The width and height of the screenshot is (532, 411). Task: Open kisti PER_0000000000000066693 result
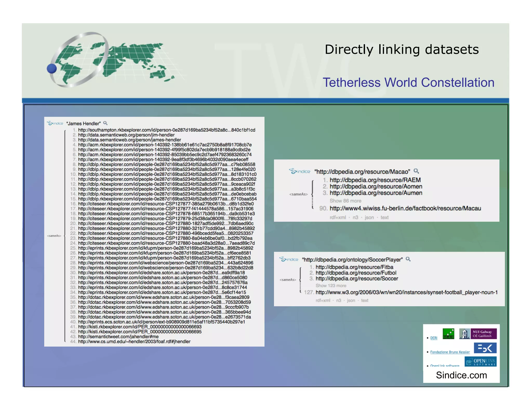point(140,327)
